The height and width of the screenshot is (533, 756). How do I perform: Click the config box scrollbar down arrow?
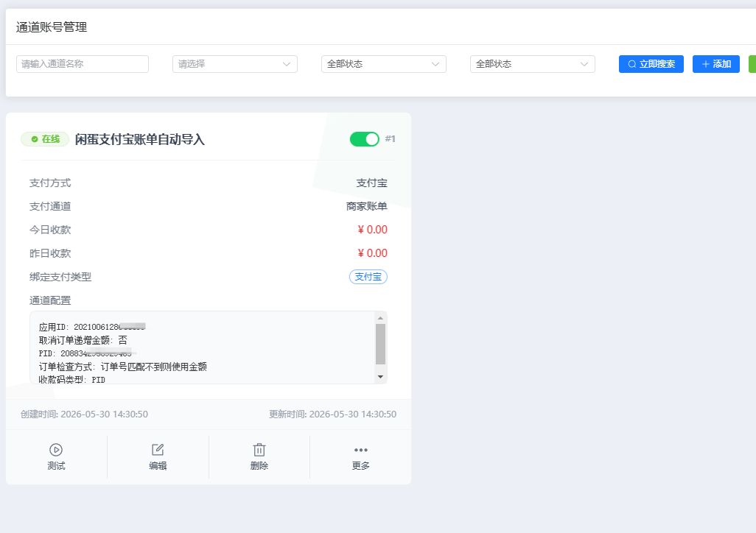coord(380,377)
